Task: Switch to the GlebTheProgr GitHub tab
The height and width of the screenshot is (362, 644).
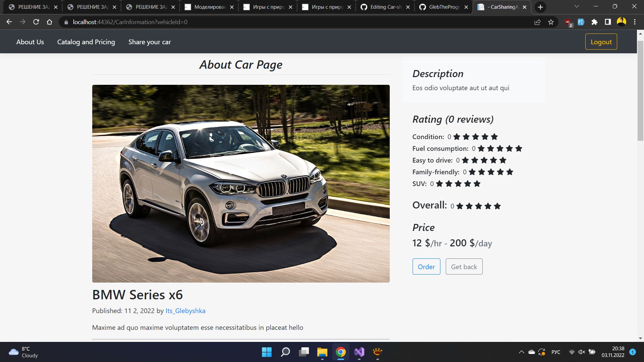Action: coord(443,7)
